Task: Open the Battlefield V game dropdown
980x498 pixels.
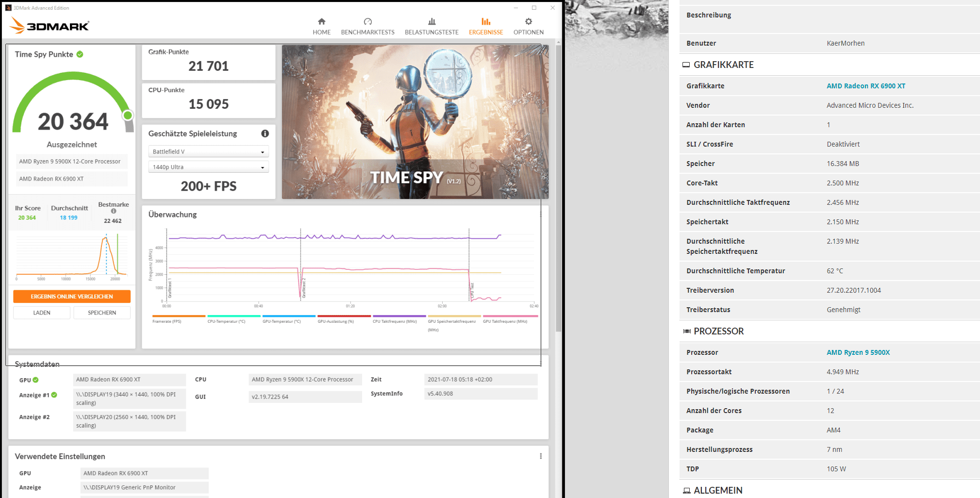Action: tap(208, 152)
